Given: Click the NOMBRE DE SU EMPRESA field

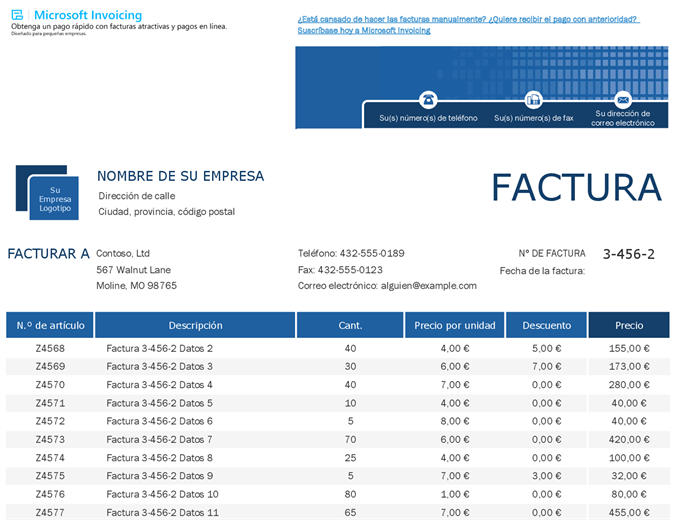Looking at the screenshot, I should click(180, 176).
